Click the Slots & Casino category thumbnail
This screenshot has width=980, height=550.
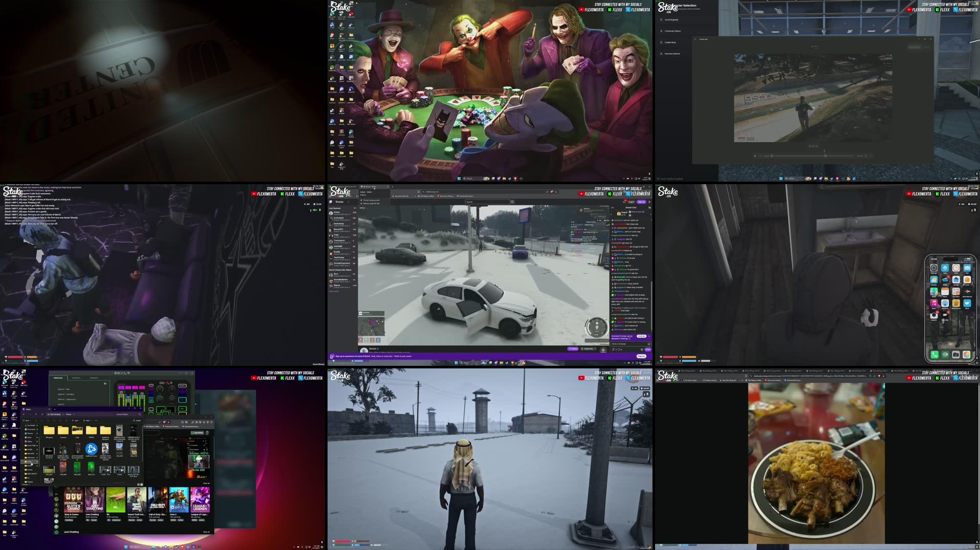point(73,499)
